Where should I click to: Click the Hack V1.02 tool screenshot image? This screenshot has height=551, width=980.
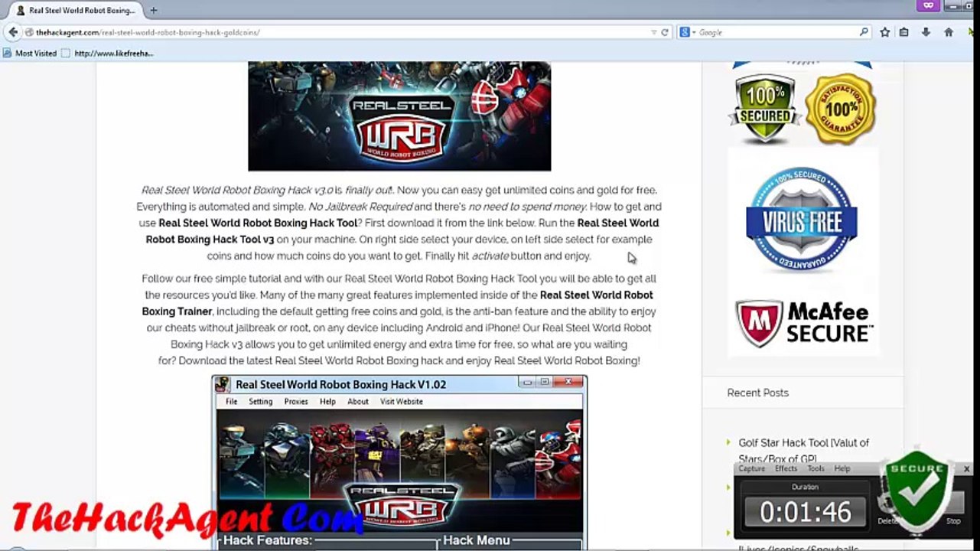399,462
